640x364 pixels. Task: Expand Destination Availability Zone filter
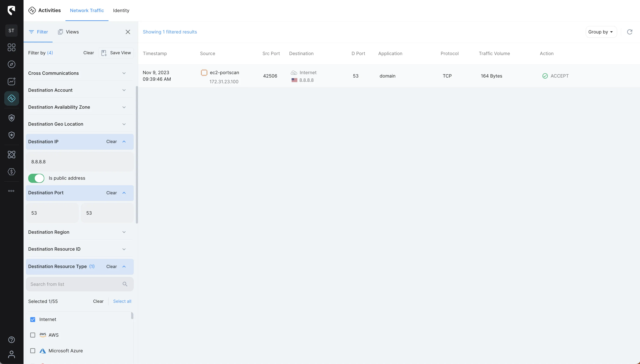click(x=124, y=107)
